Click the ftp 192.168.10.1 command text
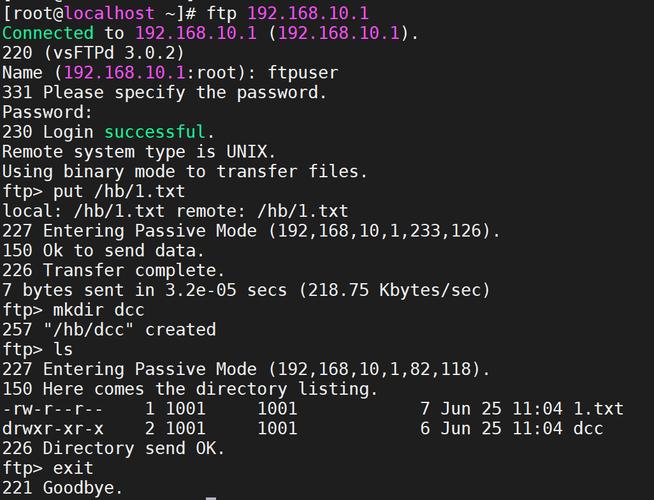The image size is (654, 500). tap(288, 13)
